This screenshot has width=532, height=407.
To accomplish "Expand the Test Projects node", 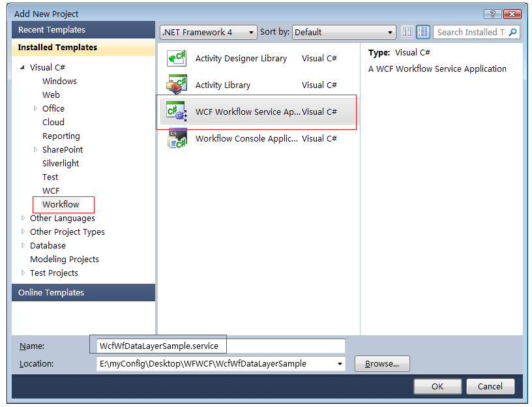I will [23, 273].
